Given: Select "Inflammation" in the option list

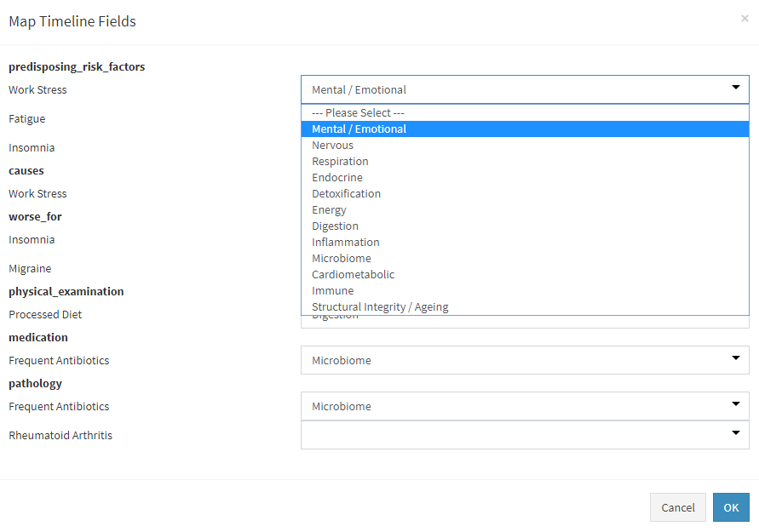Looking at the screenshot, I should pyautogui.click(x=345, y=242).
